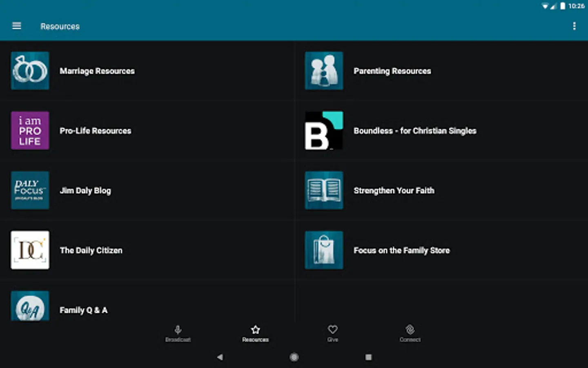Open Marriage Resources text link
Screen dimensions: 588x368
(x=97, y=71)
